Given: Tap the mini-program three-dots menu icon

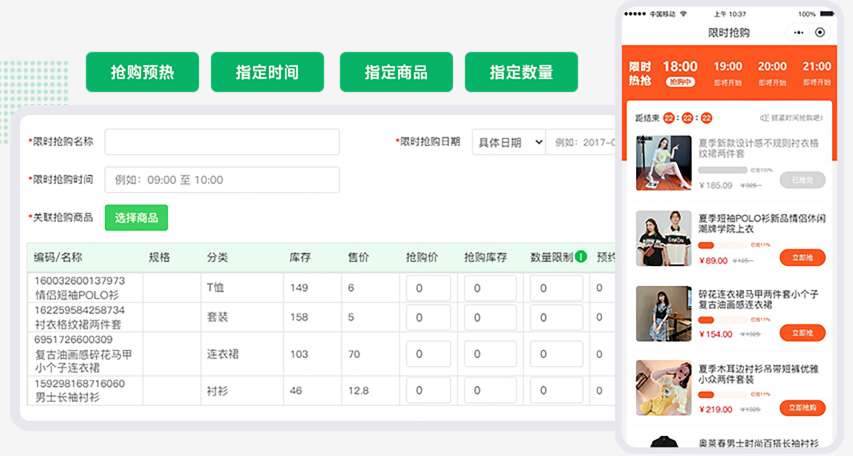Looking at the screenshot, I should pyautogui.click(x=799, y=32).
